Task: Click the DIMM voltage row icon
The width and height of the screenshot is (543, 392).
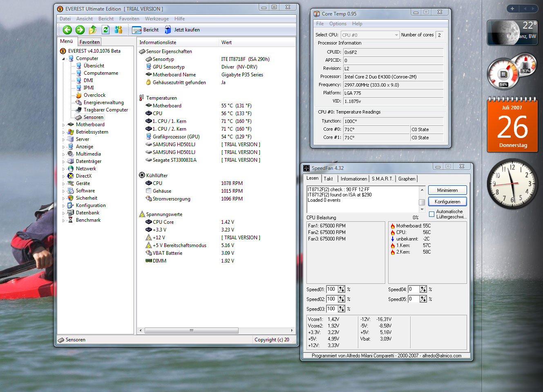Action: [149, 261]
